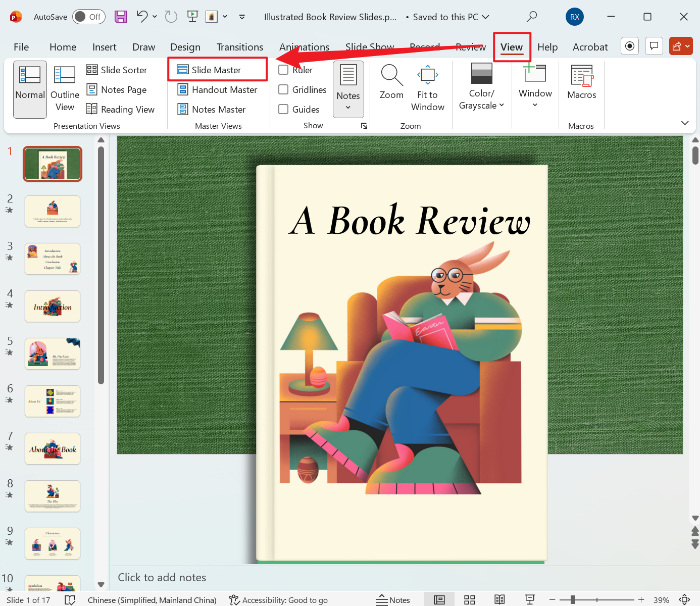The width and height of the screenshot is (700, 606).
Task: Open Notes Page view
Action: 117,89
